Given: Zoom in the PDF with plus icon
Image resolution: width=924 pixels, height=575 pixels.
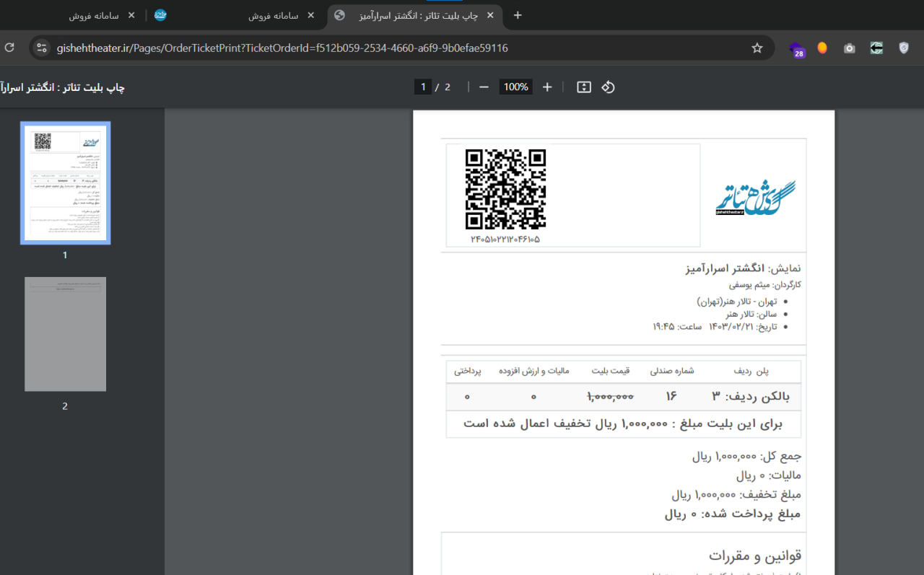Looking at the screenshot, I should [x=547, y=87].
